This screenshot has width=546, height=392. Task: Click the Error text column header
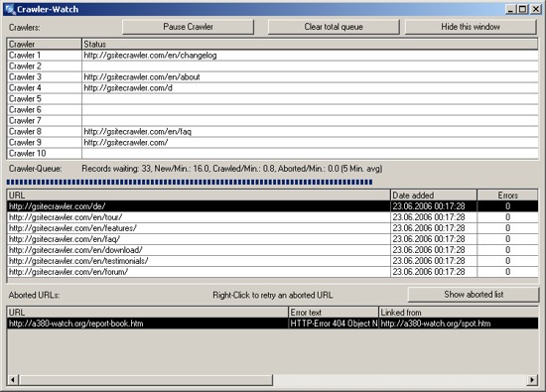tap(334, 312)
